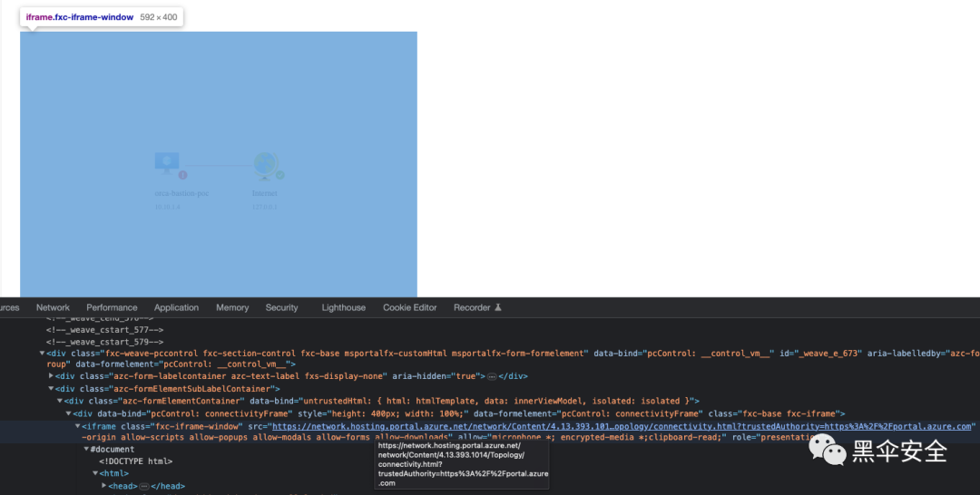The image size is (980, 495).
Task: Open the Recorder tab
Action: 472,307
